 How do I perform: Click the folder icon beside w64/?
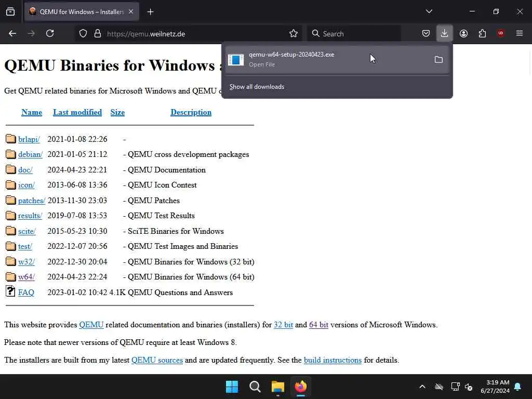[11, 277]
